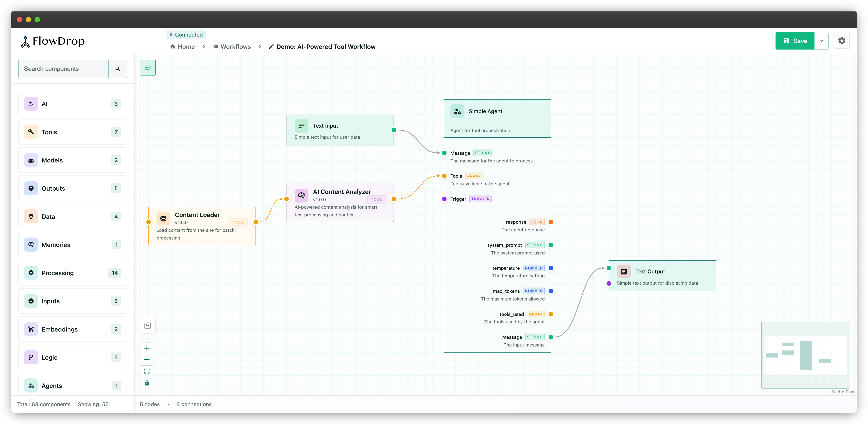Click "5 nodes" status text

(x=150, y=404)
